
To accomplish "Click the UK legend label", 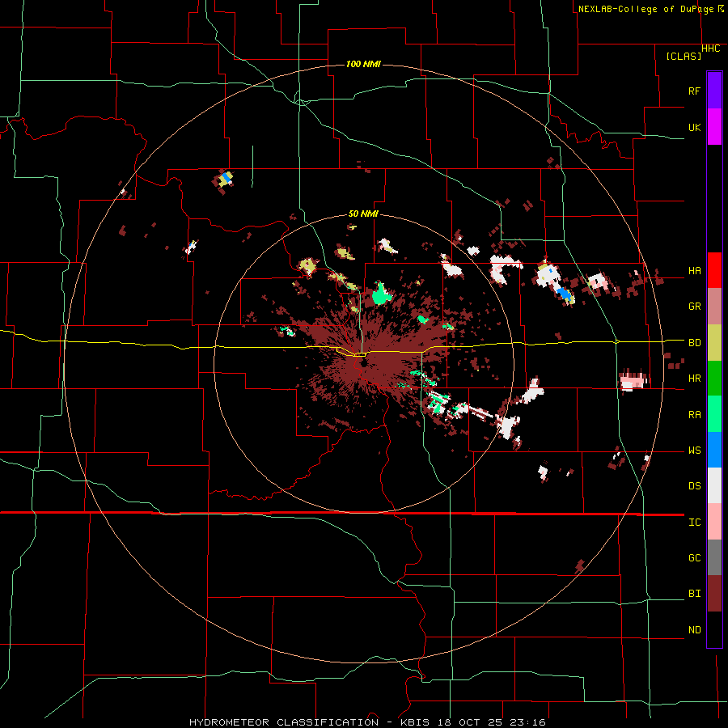I will 694,127.
